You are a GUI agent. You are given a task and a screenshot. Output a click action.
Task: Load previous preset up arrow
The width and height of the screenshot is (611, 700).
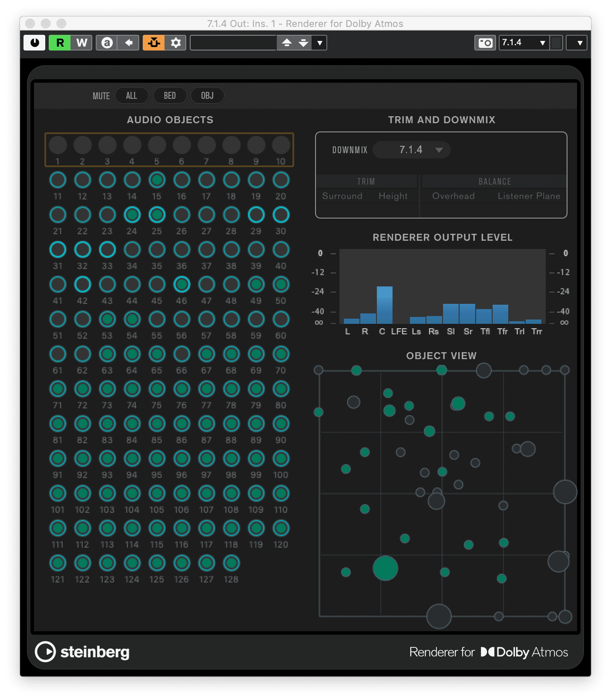pyautogui.click(x=287, y=43)
